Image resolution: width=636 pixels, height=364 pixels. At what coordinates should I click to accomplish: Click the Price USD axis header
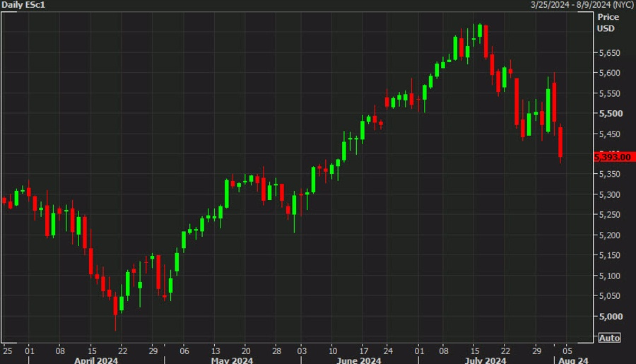pos(608,23)
